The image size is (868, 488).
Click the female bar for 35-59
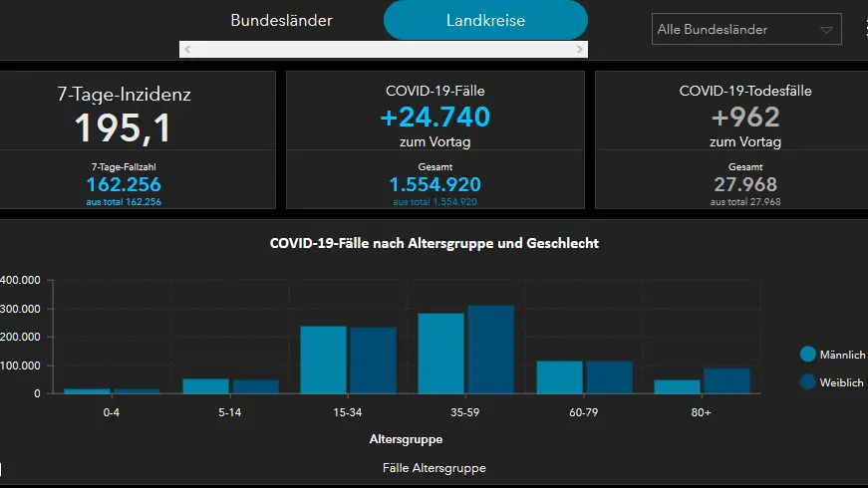pyautogui.click(x=490, y=350)
